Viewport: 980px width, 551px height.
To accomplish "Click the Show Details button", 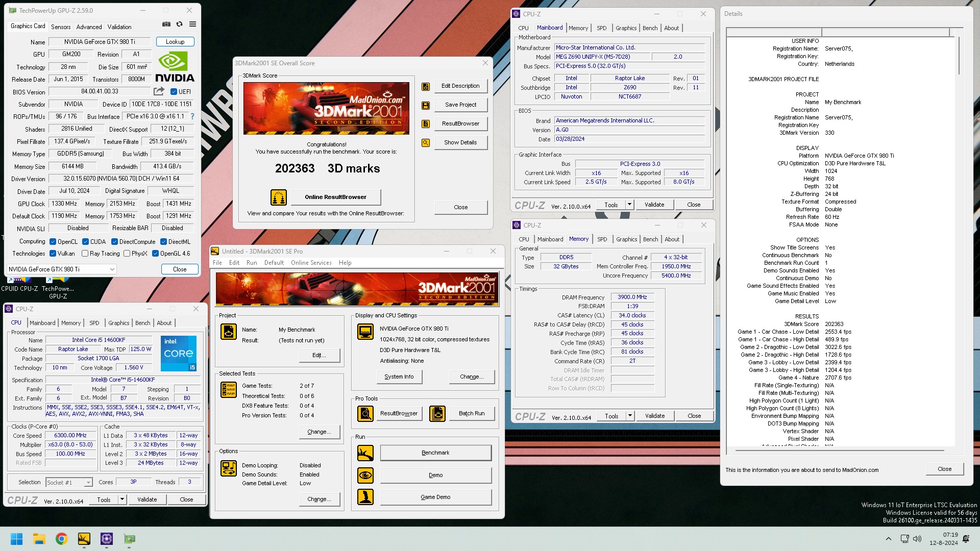I will coord(460,143).
